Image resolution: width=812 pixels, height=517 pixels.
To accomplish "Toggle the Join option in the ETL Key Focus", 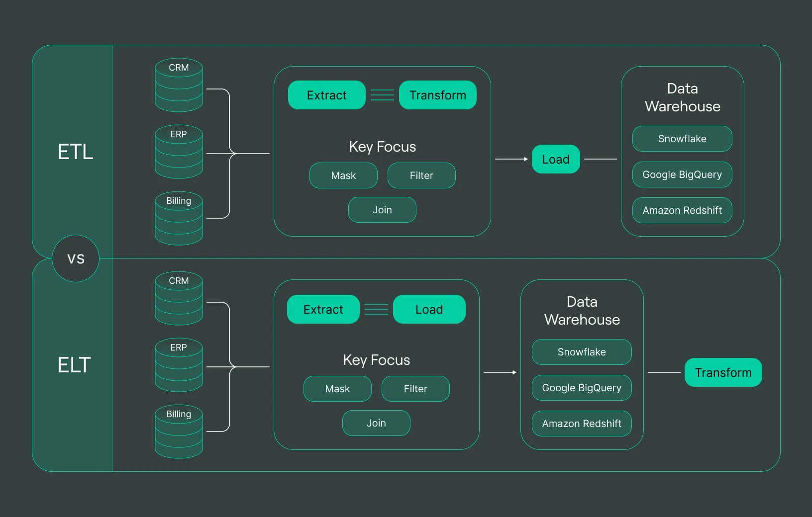I will pos(382,209).
